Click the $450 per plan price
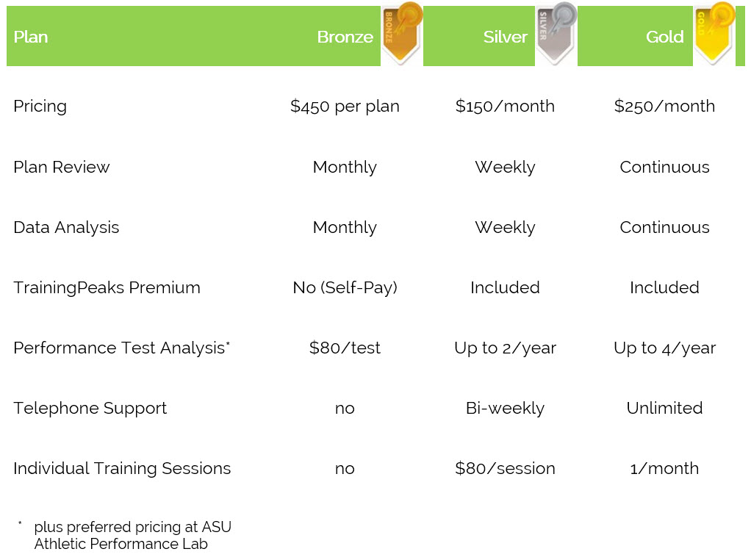 pos(345,107)
